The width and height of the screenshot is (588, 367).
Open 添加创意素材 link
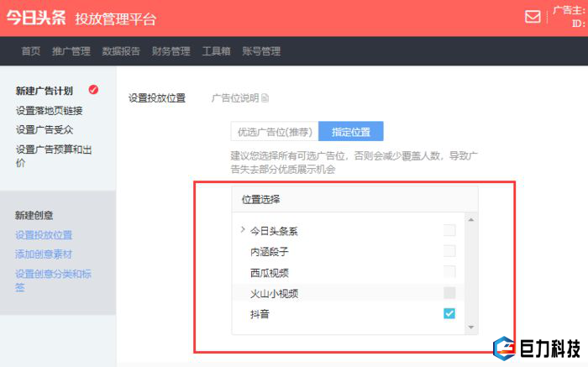[x=44, y=254]
